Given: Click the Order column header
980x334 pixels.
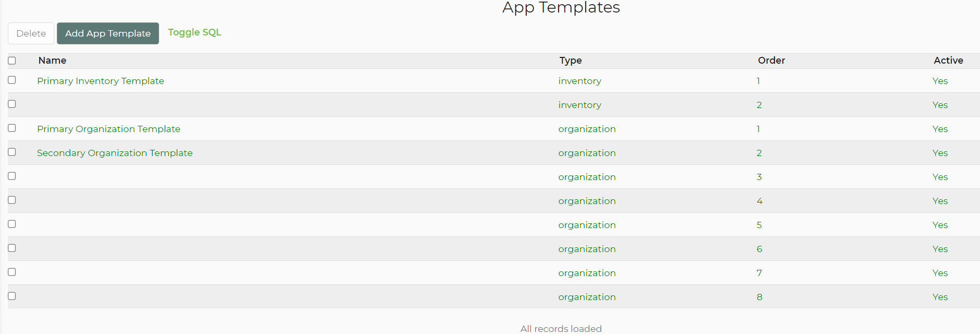Looking at the screenshot, I should (771, 61).
